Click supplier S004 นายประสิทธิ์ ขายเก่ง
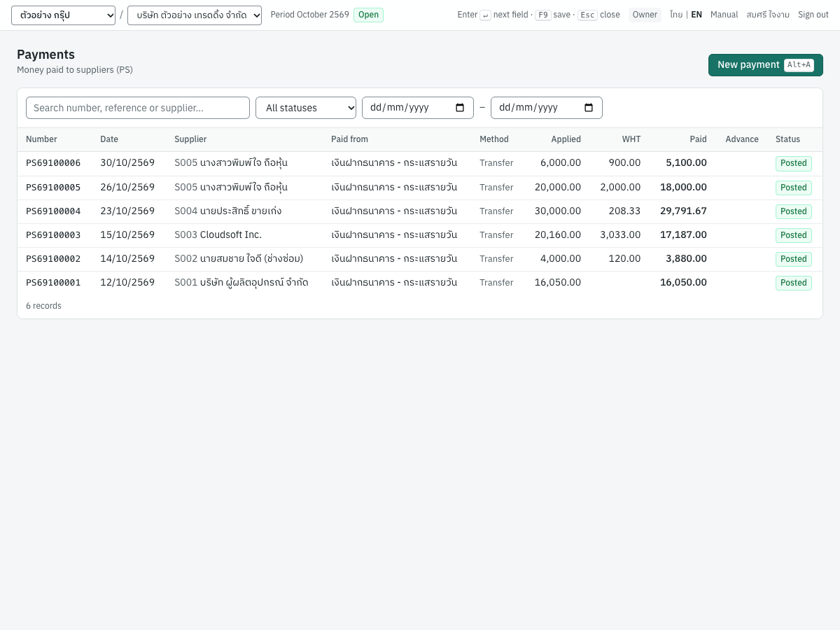 [228, 211]
